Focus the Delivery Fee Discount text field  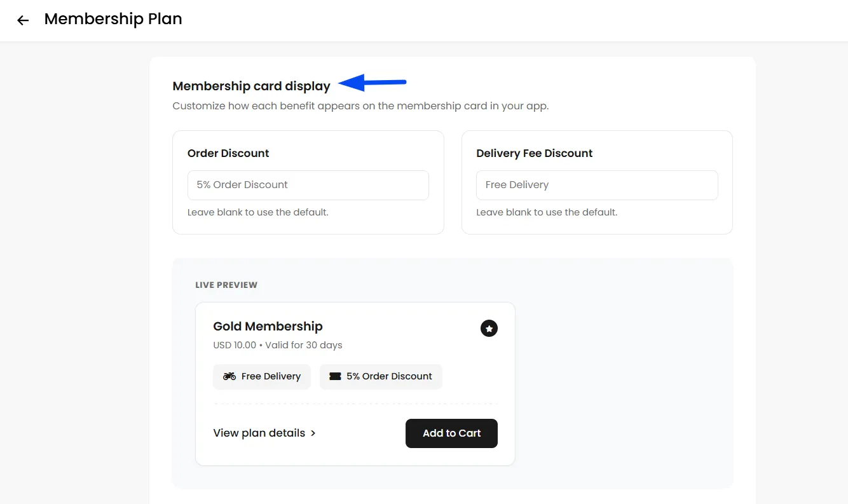(x=597, y=185)
